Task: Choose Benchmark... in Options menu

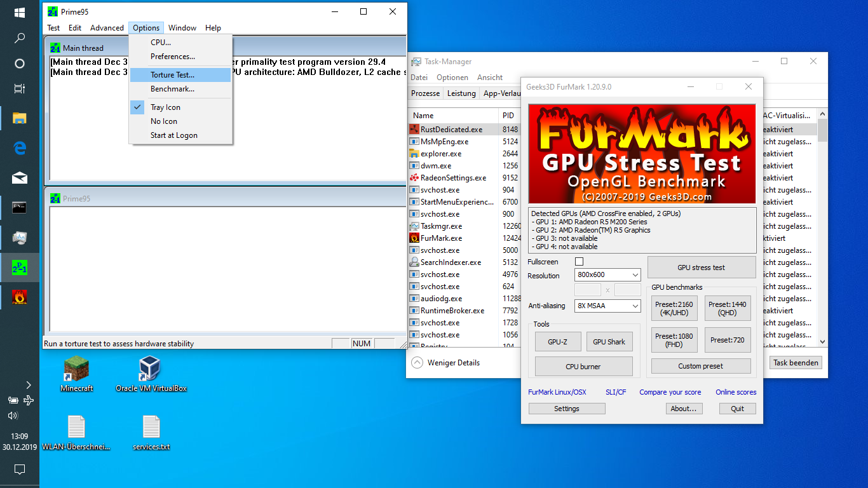Action: (x=180, y=89)
